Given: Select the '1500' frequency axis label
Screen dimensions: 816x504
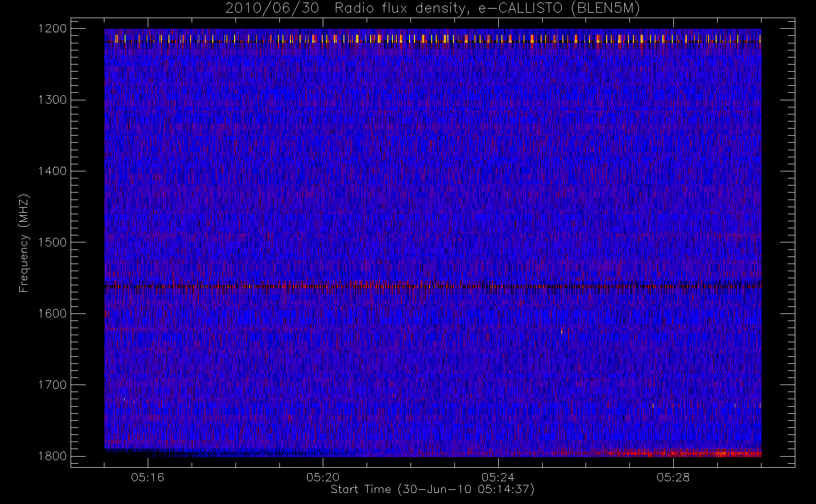Looking at the screenshot, I should point(52,242).
